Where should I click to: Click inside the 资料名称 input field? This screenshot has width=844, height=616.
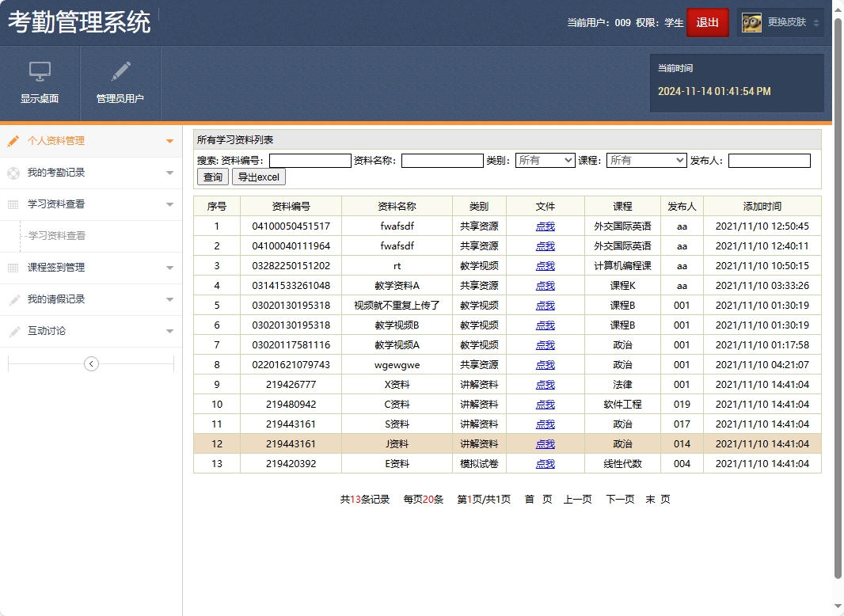click(442, 160)
